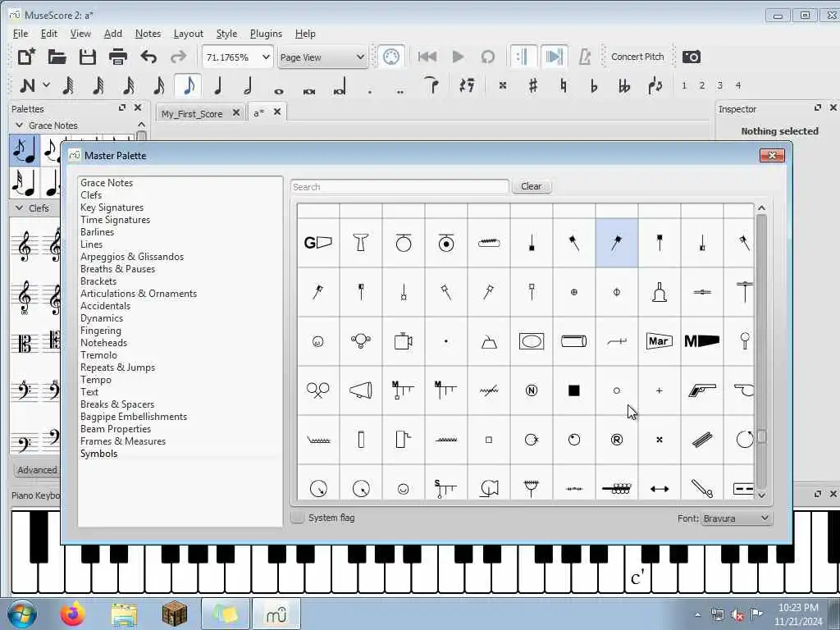This screenshot has height=630, width=840.
Task: Click the redo arrow icon
Action: (x=178, y=57)
